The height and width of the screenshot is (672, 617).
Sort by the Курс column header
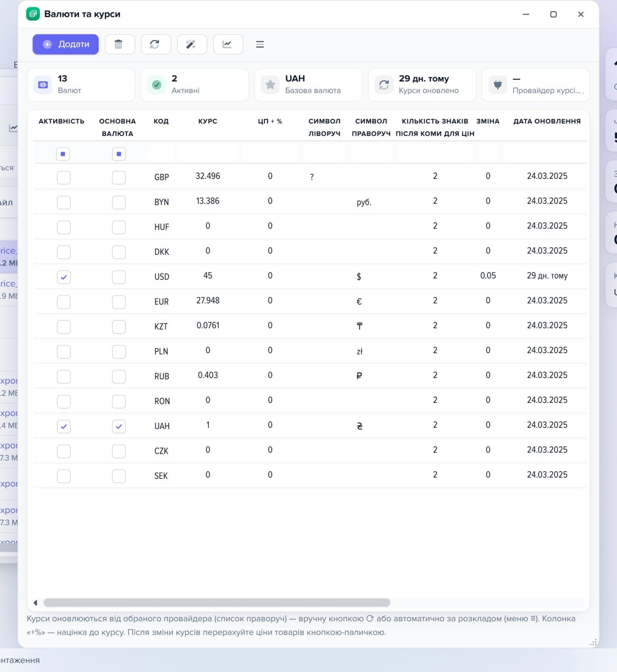(x=208, y=121)
